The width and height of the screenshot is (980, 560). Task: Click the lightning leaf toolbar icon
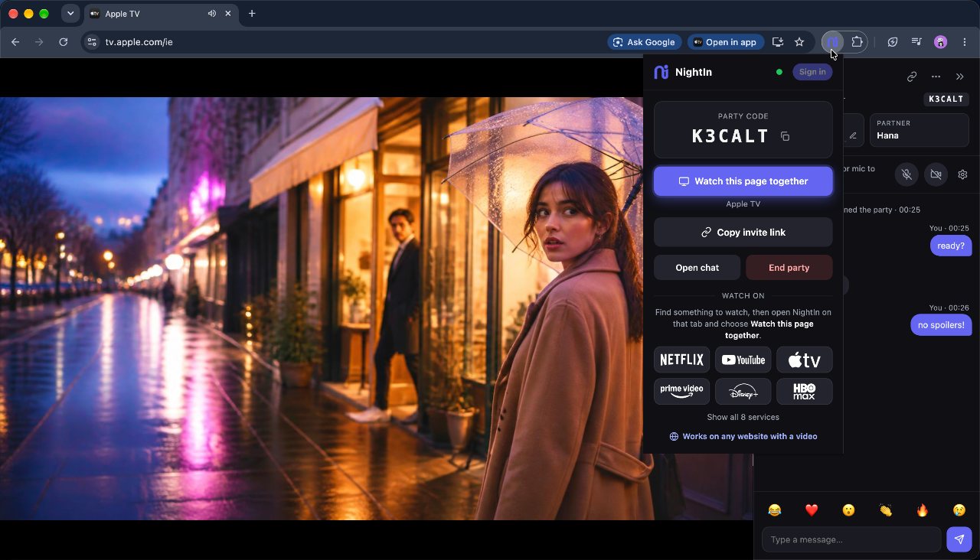coord(893,42)
